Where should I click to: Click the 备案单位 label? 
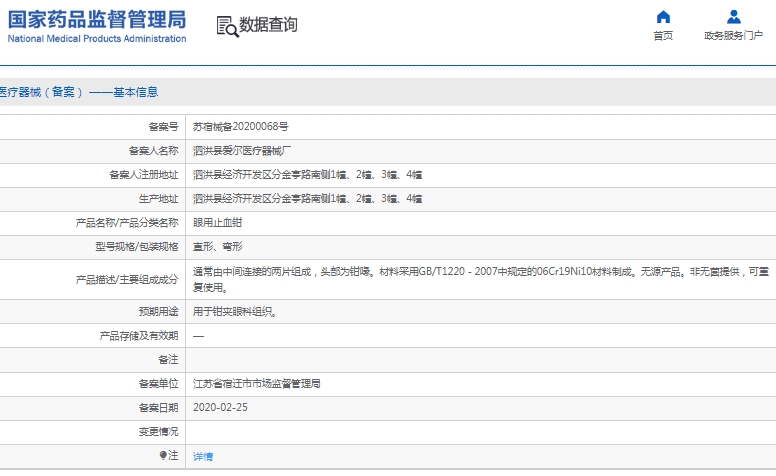(x=158, y=383)
